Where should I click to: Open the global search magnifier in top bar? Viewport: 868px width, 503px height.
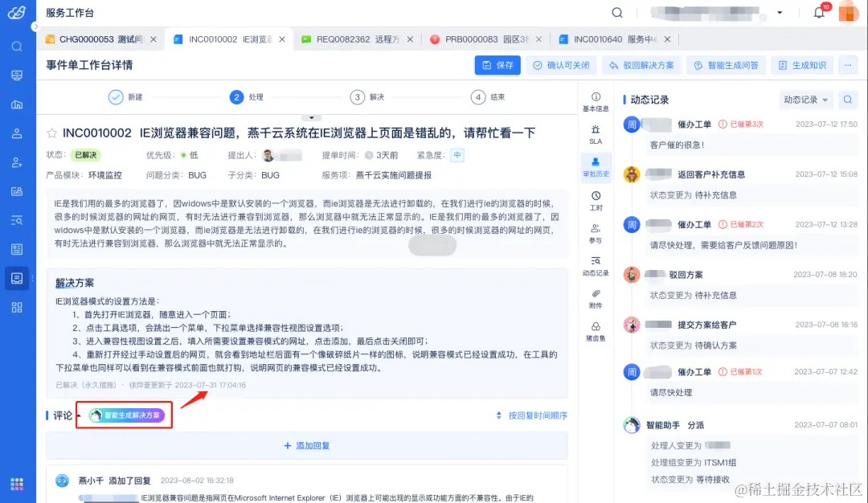pos(616,13)
